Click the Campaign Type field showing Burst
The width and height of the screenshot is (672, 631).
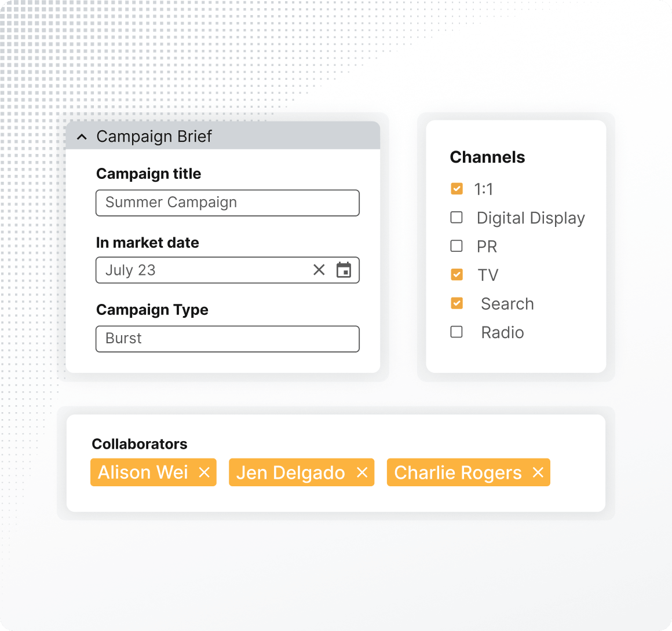[x=227, y=339]
